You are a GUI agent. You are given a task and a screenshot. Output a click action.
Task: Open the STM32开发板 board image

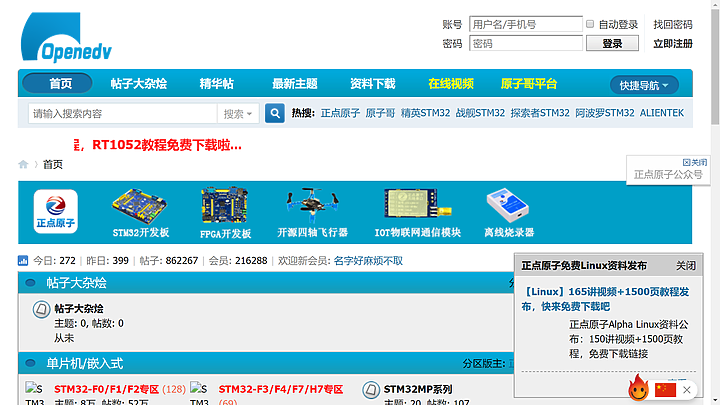(x=141, y=206)
